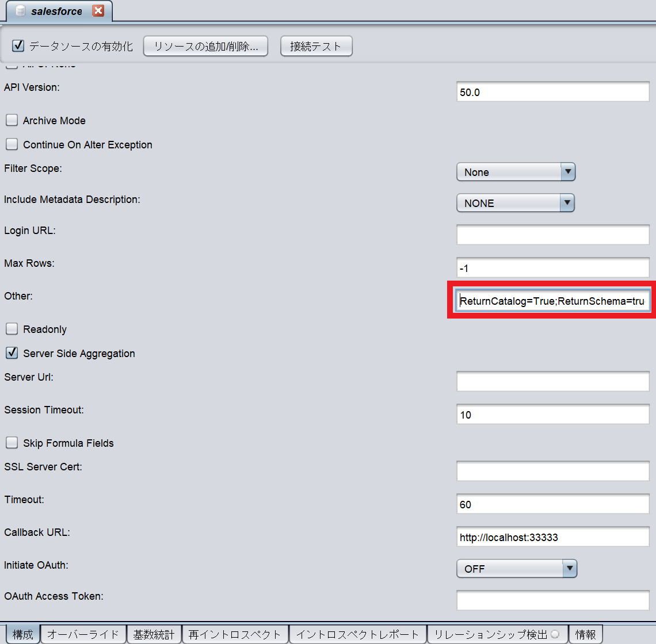Click the Login URL field
Screen dimensions: 656x644
[552, 235]
